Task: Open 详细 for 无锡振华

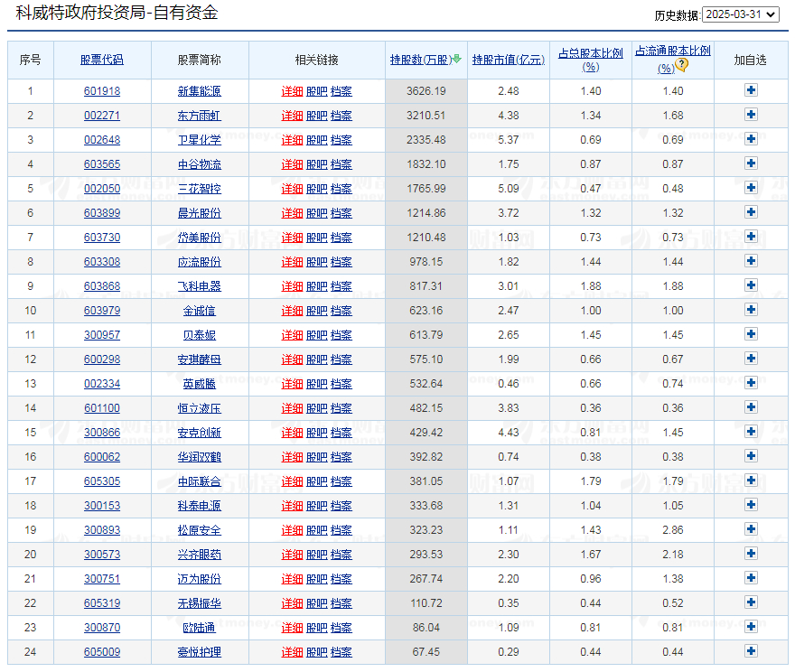Action: click(292, 603)
